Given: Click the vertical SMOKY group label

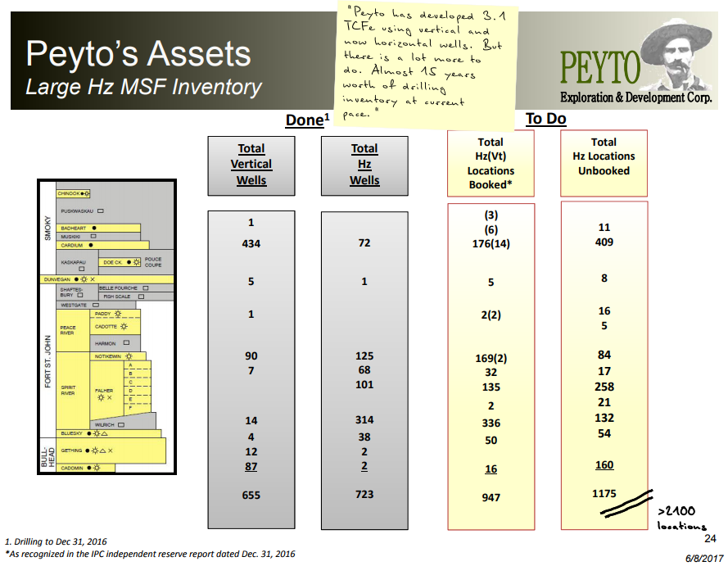Looking at the screenshot, I should [x=47, y=229].
